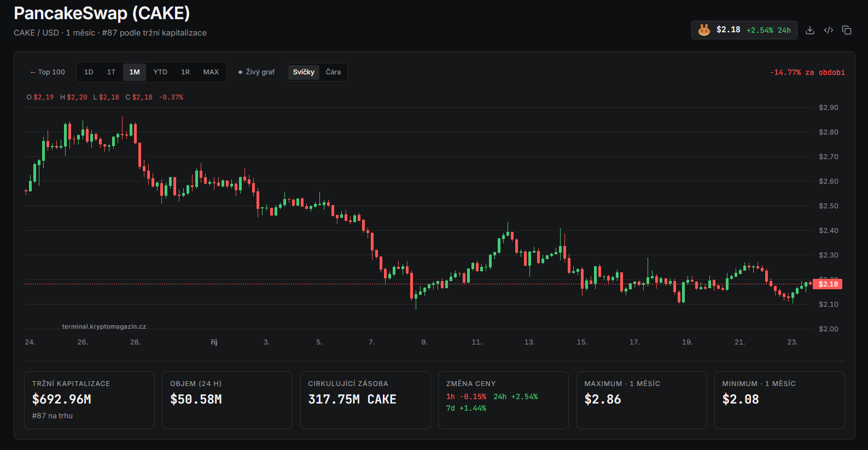This screenshot has height=450, width=868.
Task: Select Svíčky candlestick chart type
Action: click(x=304, y=72)
